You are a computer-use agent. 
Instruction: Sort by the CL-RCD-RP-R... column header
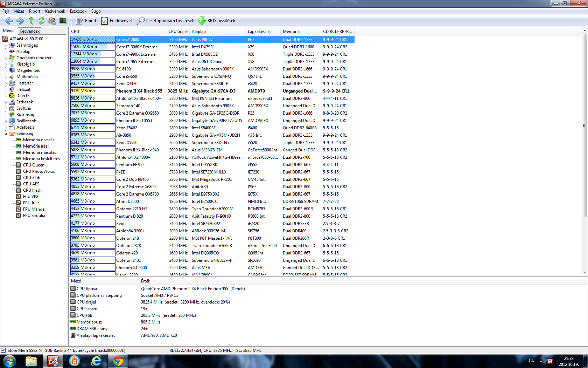pos(337,32)
